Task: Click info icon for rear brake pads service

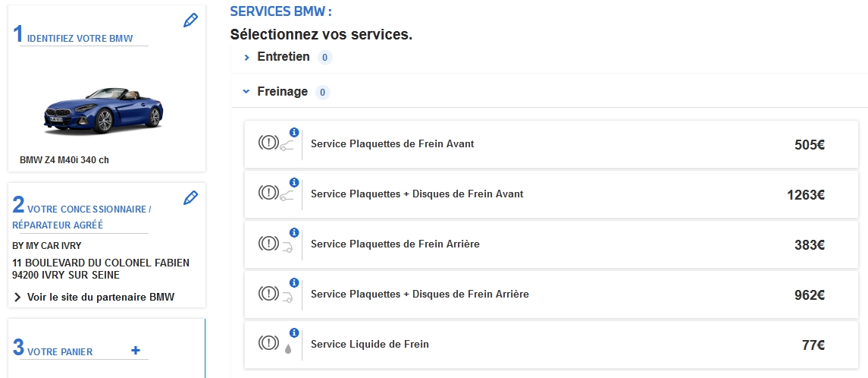Action: coord(294,232)
